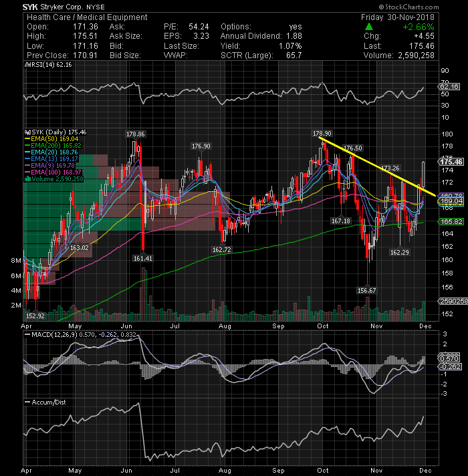Click the Chg value +4.55

pyautogui.click(x=424, y=36)
